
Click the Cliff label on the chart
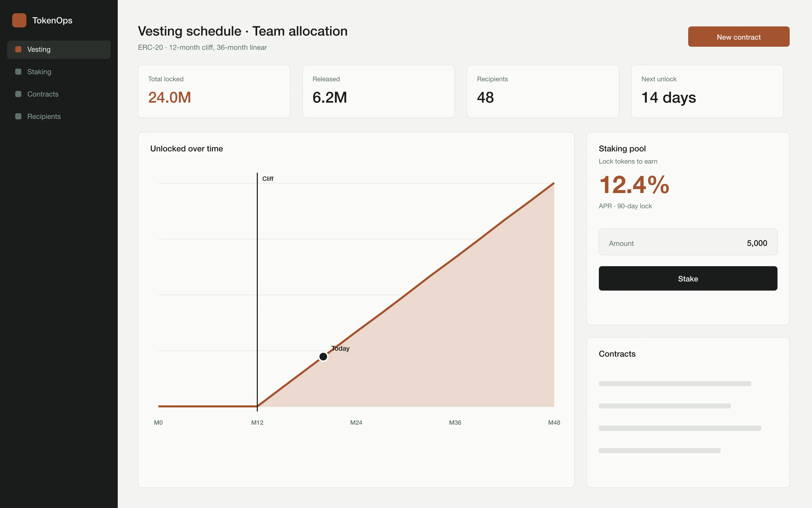point(268,179)
